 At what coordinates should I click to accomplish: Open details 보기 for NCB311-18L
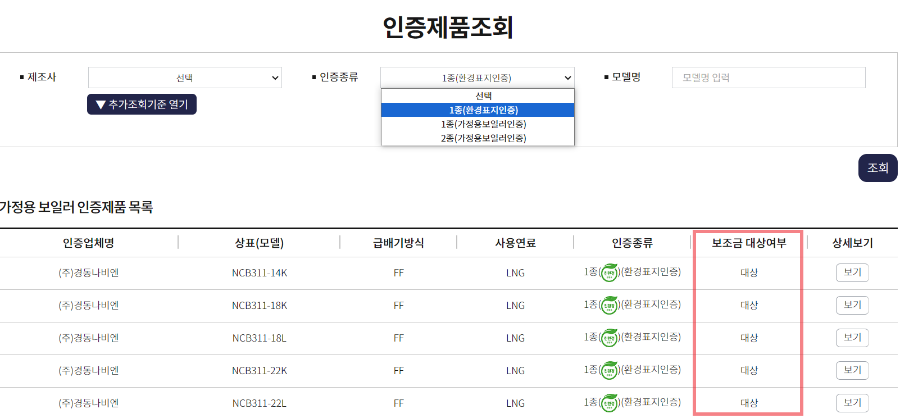click(852, 338)
